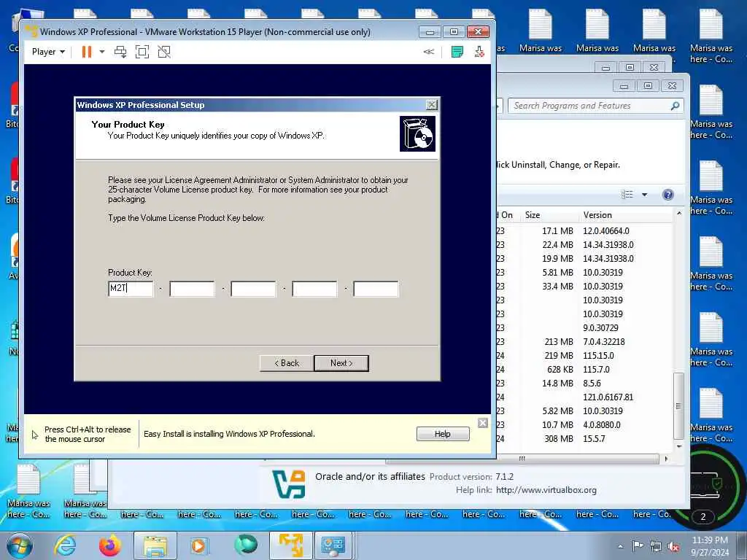Open Windows Explorer from taskbar
The width and height of the screenshot is (747, 560).
155,545
